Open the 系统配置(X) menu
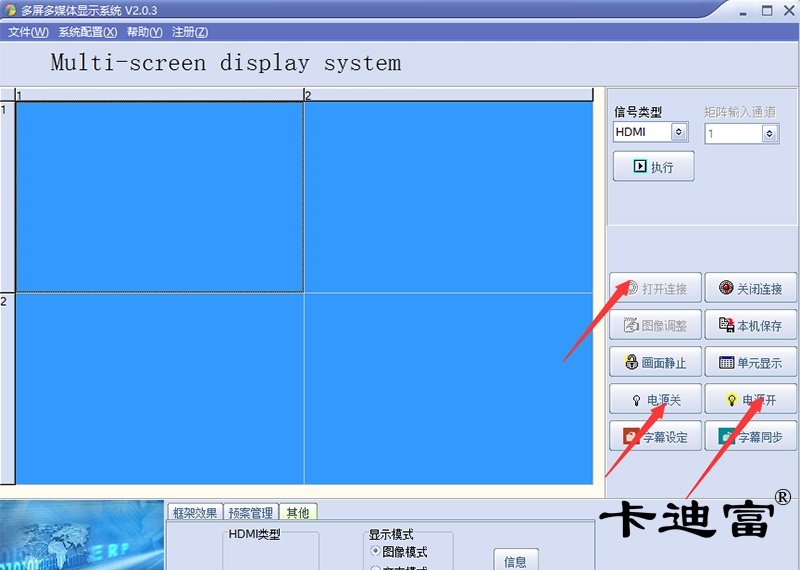800x570 pixels. tap(88, 32)
